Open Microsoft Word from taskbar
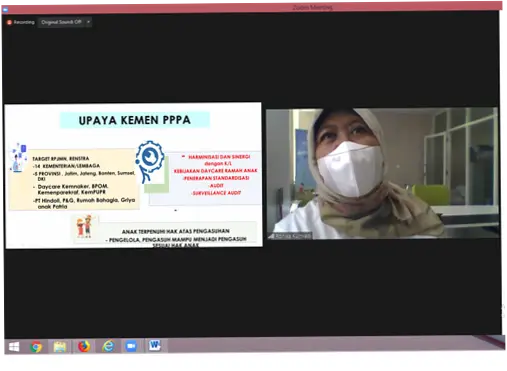The width and height of the screenshot is (507, 371). (155, 345)
